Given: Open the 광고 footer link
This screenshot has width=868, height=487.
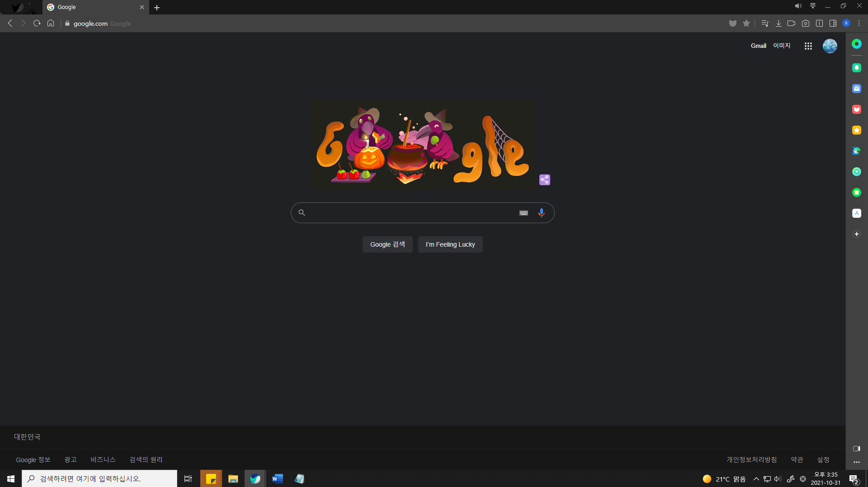Looking at the screenshot, I should click(x=71, y=459).
